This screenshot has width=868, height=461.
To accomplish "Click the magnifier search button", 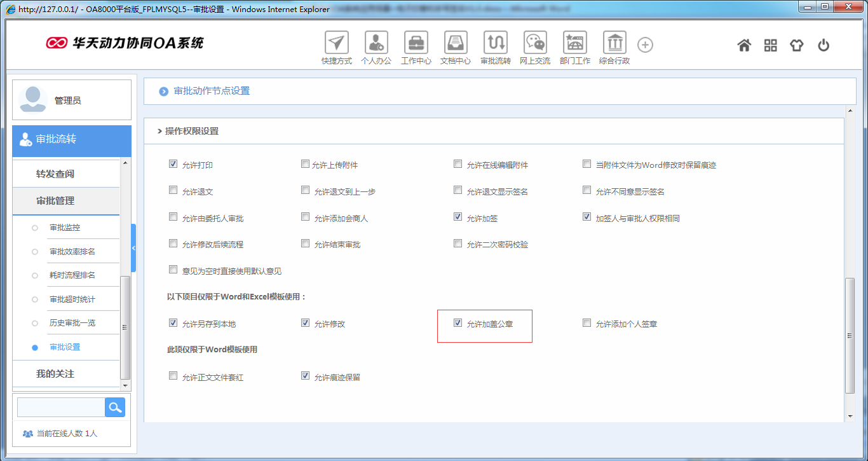I will [115, 408].
